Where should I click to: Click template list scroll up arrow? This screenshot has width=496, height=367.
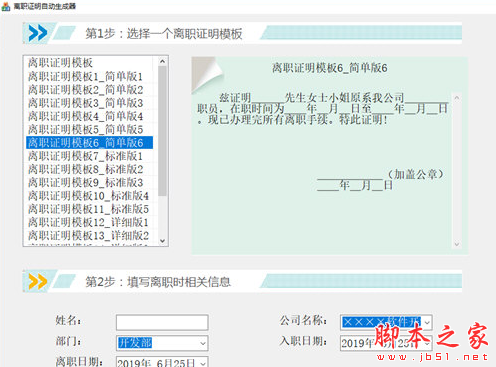tap(162, 61)
